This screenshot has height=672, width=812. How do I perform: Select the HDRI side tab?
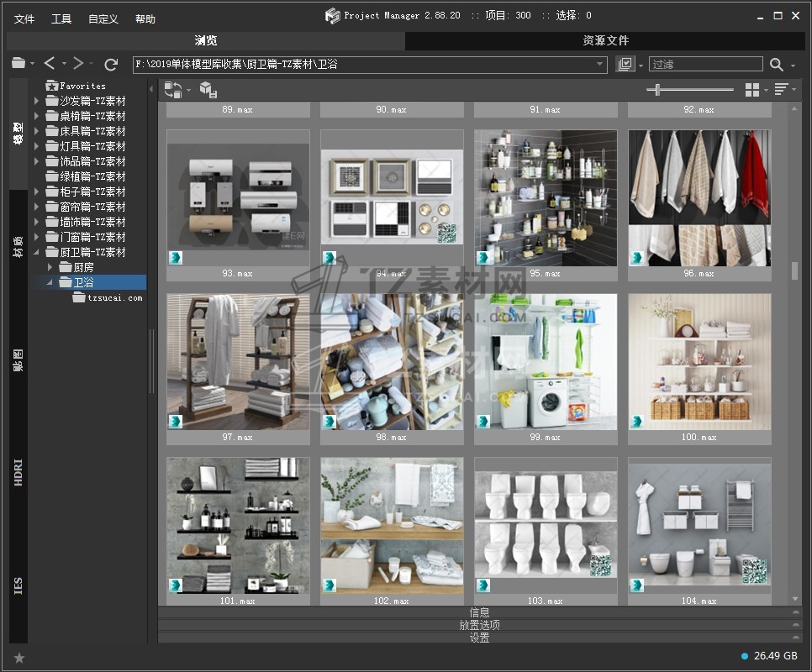(x=18, y=473)
